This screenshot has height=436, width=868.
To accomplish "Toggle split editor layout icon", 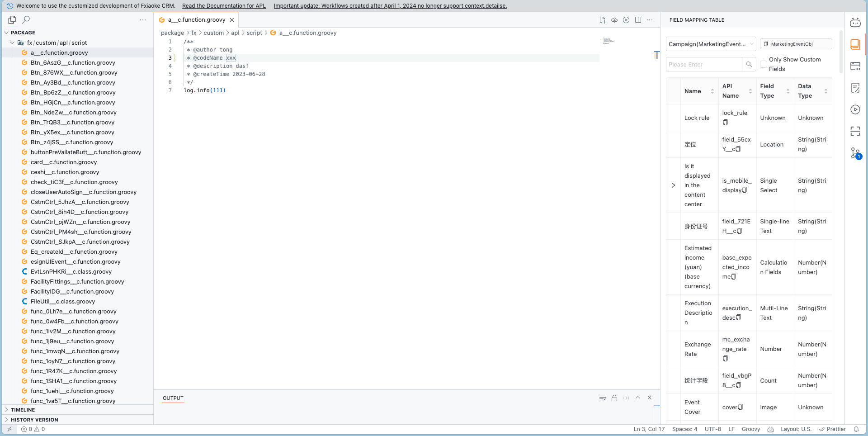I will (x=638, y=20).
